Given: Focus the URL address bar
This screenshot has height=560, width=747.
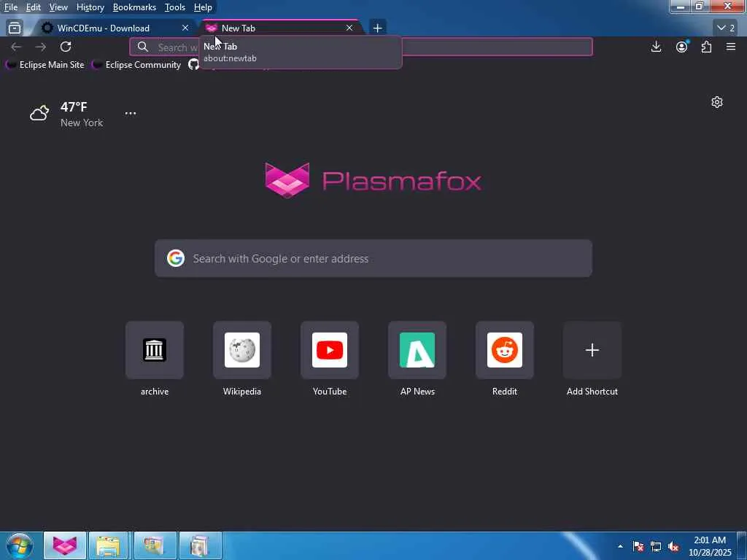Looking at the screenshot, I should pyautogui.click(x=360, y=47).
